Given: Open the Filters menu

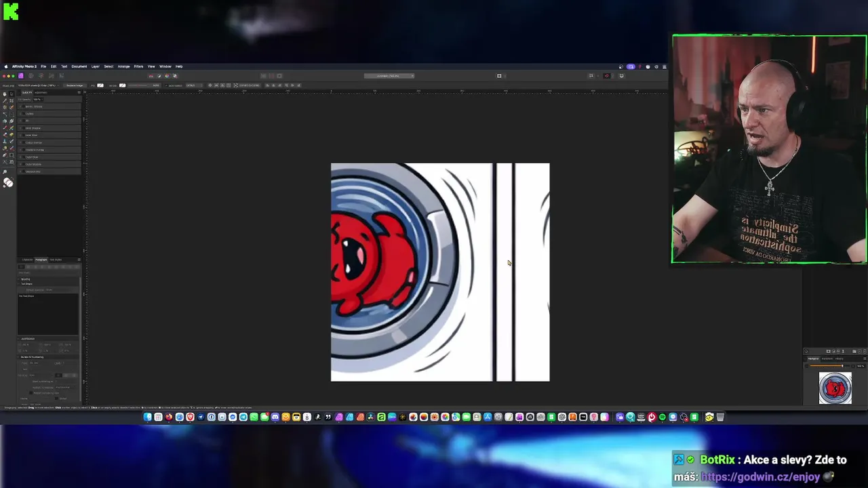Looking at the screenshot, I should (x=138, y=66).
